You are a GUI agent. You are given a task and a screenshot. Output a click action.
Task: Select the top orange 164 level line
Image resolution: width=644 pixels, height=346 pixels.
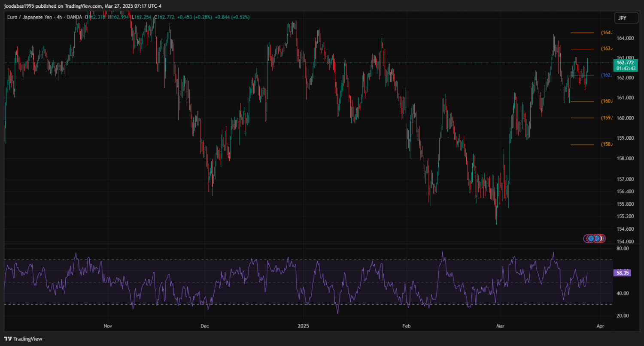[582, 33]
